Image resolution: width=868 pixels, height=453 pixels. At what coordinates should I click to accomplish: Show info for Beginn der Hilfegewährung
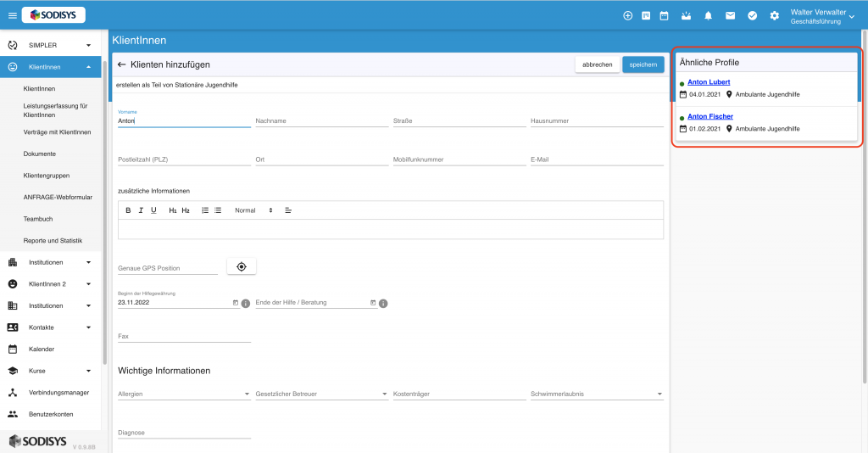(246, 304)
